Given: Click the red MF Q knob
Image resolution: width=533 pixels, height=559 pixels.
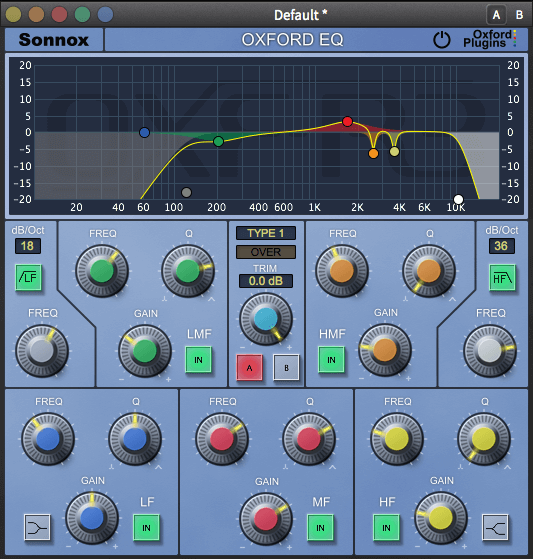Looking at the screenshot, I should pyautogui.click(x=309, y=439).
